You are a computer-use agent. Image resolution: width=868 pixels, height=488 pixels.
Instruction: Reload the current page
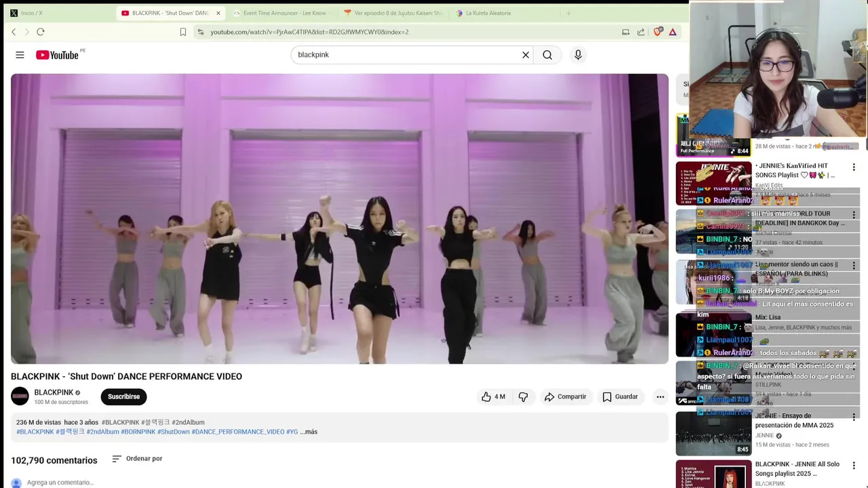point(41,32)
